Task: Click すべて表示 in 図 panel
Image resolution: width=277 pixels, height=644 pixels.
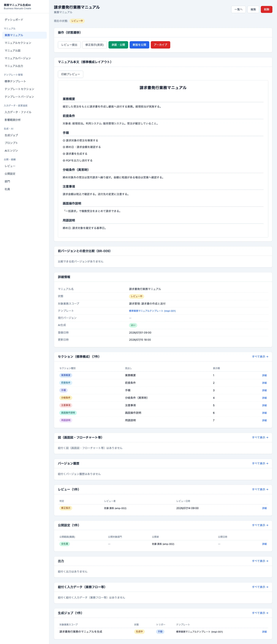Action: [x=260, y=437]
